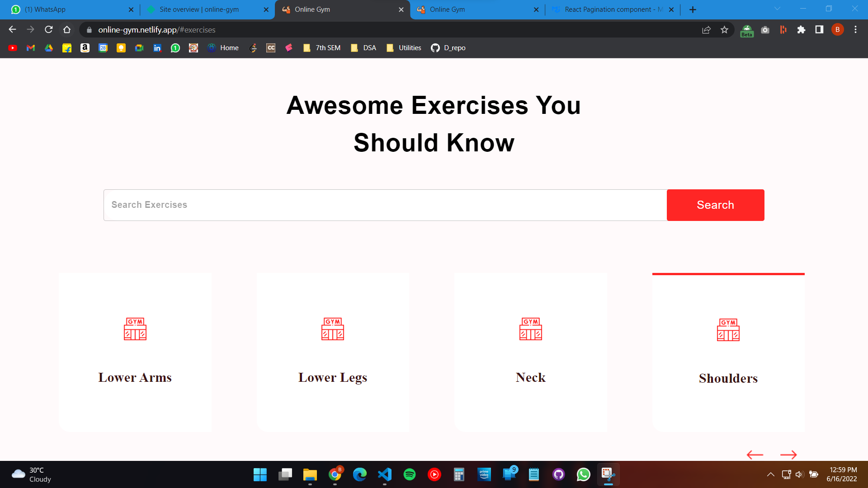The height and width of the screenshot is (488, 868).
Task: Switch to the Site overview online-gym tab
Action: tap(199, 9)
